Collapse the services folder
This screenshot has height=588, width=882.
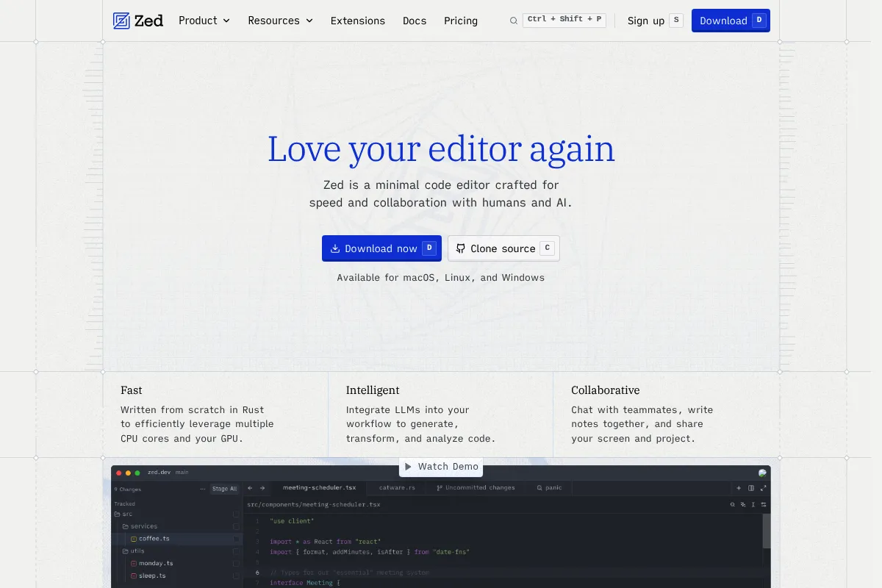140,526
